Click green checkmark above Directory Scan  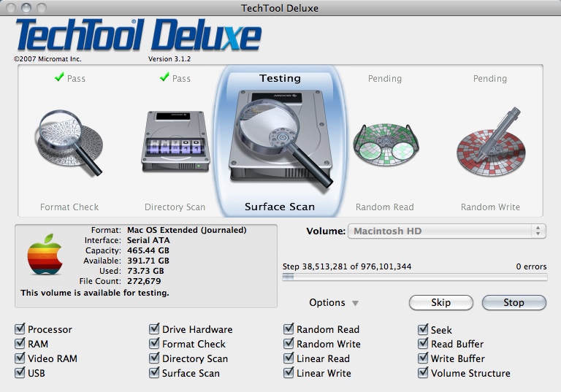(x=164, y=77)
